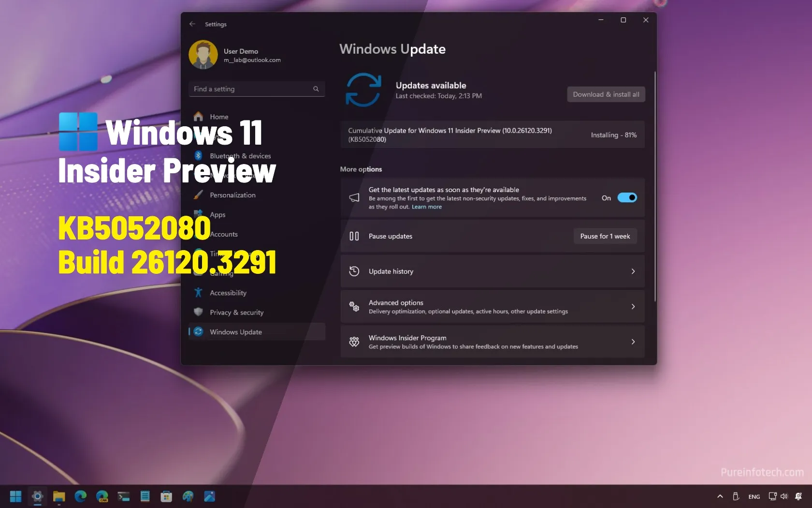
Task: Click the pause icon beside Pause updates
Action: click(354, 236)
